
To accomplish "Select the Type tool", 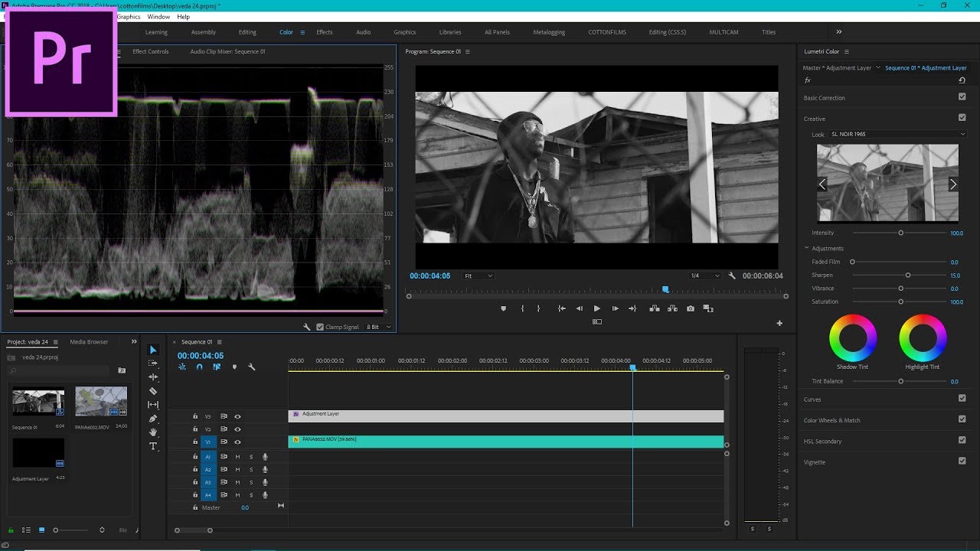I will (x=153, y=446).
